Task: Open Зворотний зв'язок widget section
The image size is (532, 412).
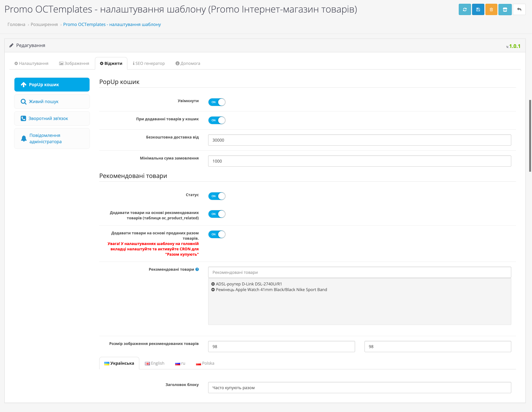Action: [x=52, y=119]
